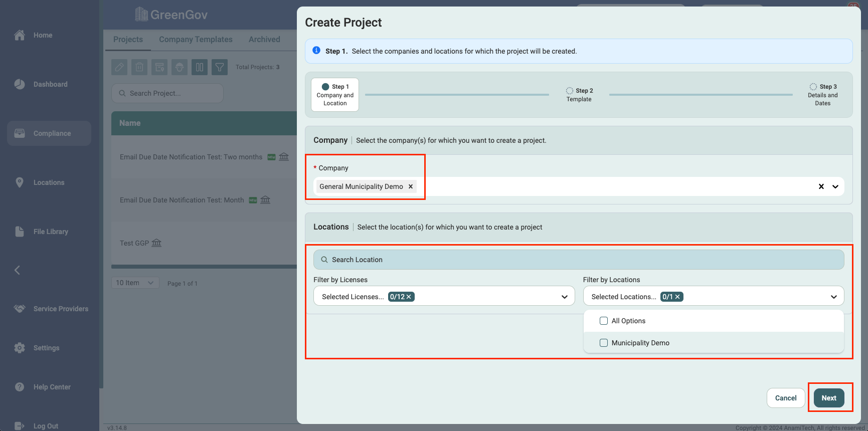Click the Home icon in sidebar
Viewport: 868px width, 431px height.
(20, 35)
